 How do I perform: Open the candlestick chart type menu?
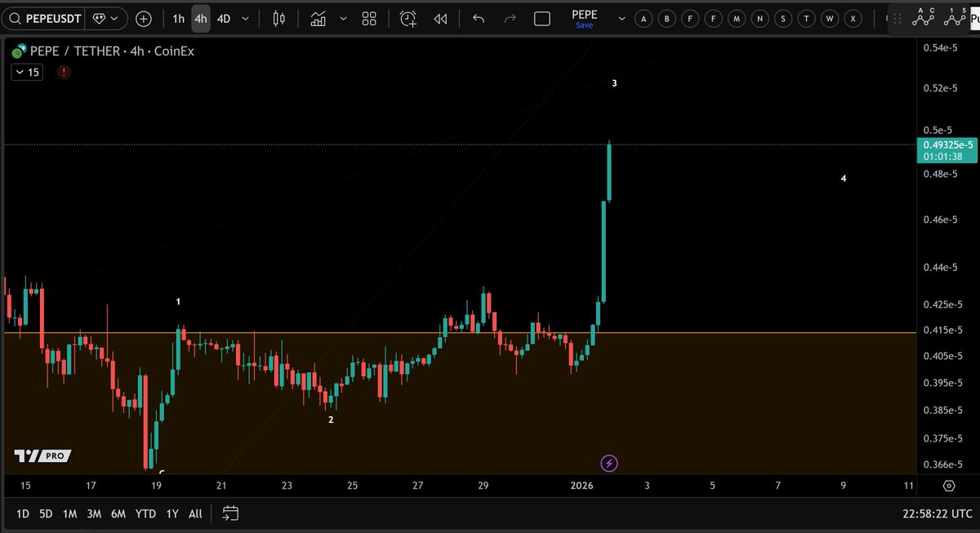(279, 18)
